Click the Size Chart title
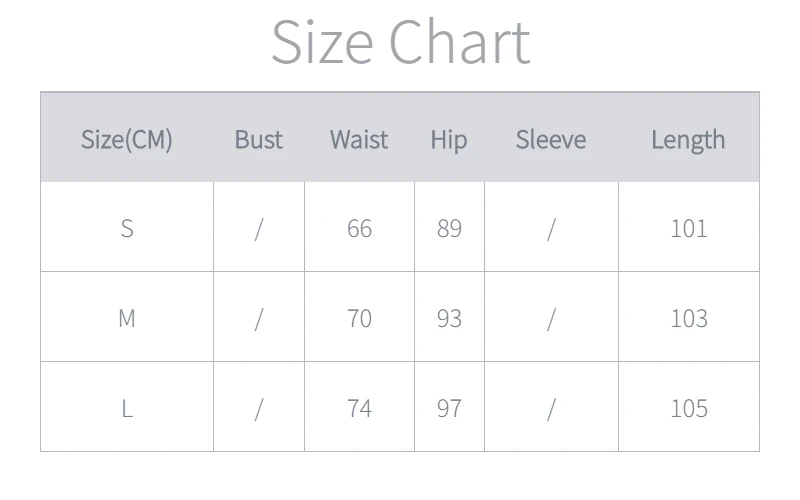 [400, 42]
